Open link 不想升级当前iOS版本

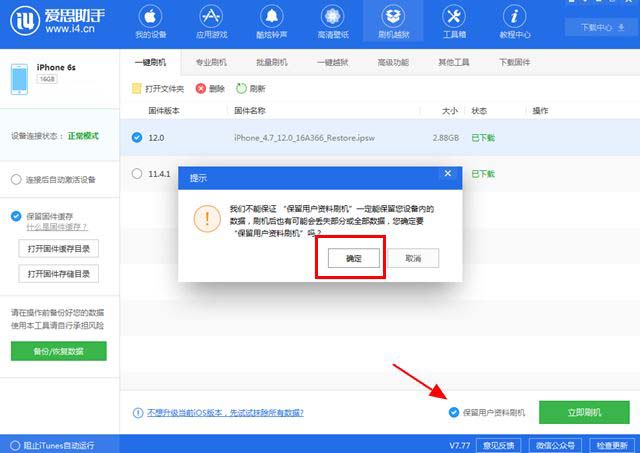point(225,413)
